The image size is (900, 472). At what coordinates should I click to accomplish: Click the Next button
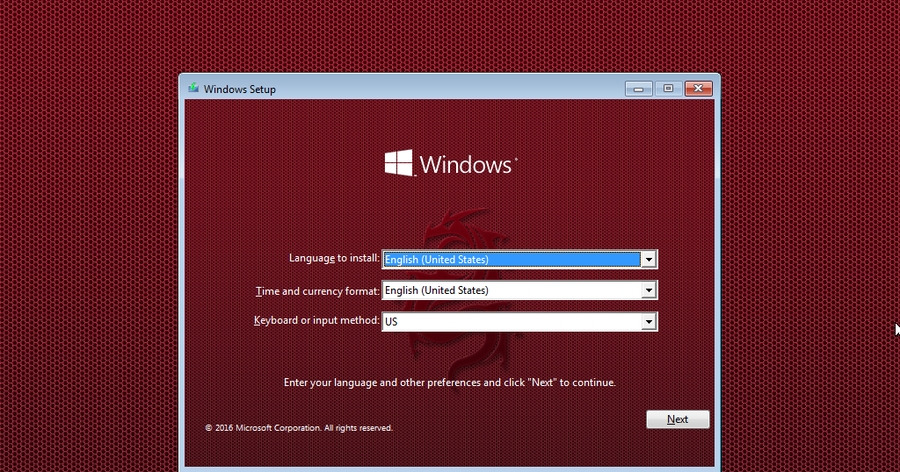pos(677,419)
